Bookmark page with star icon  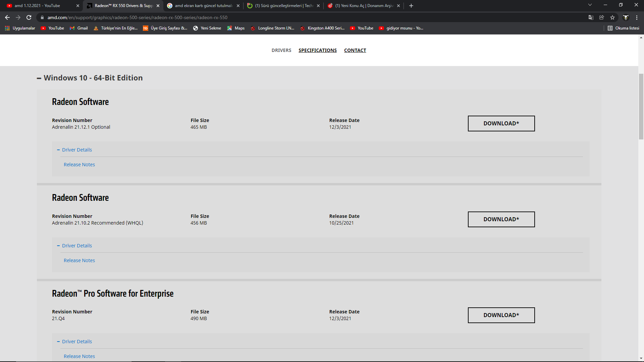(x=612, y=17)
